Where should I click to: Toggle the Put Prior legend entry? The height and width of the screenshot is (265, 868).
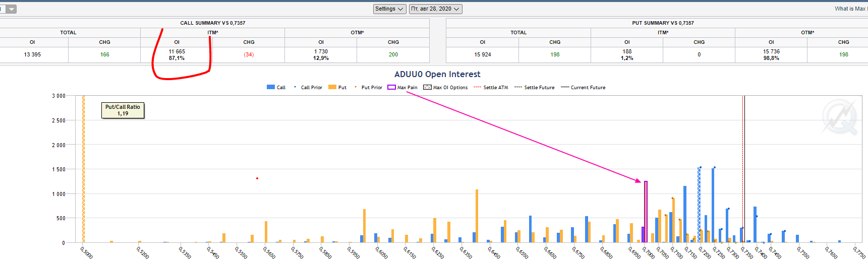[x=368, y=87]
